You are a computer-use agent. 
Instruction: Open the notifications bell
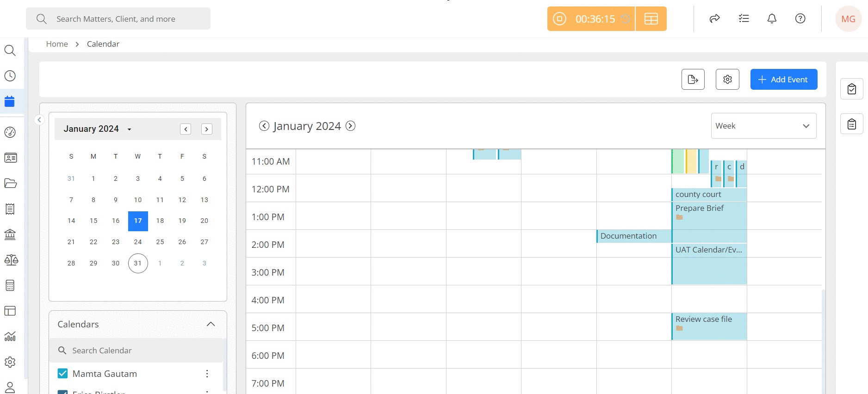(x=772, y=18)
